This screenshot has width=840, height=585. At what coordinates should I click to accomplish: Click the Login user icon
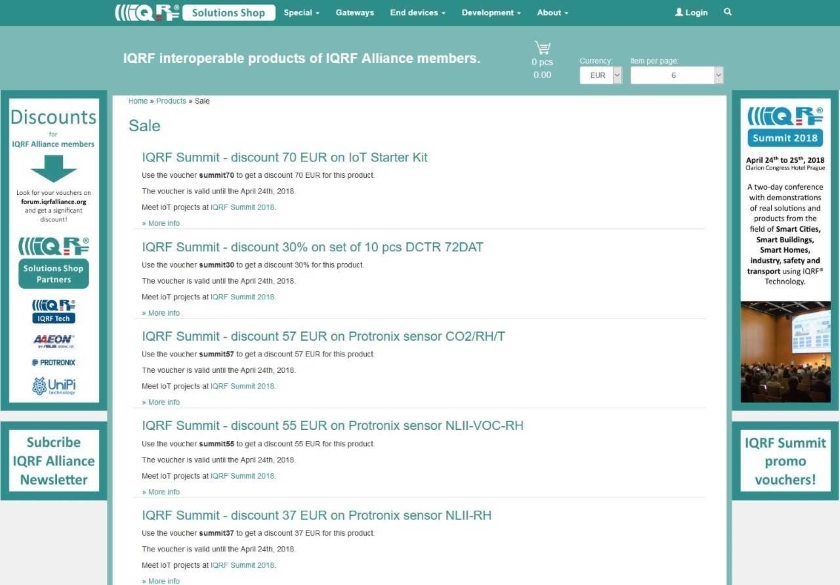pos(679,12)
